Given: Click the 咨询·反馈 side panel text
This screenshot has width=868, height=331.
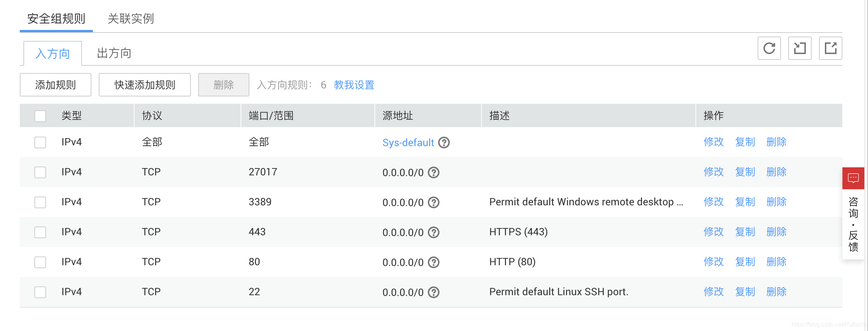Looking at the screenshot, I should point(853,224).
